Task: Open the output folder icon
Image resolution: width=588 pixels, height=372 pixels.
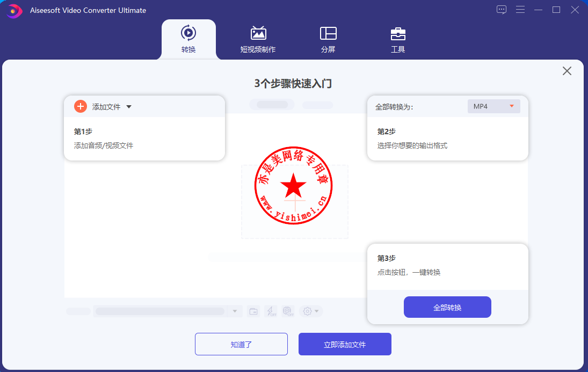Action: tap(253, 311)
